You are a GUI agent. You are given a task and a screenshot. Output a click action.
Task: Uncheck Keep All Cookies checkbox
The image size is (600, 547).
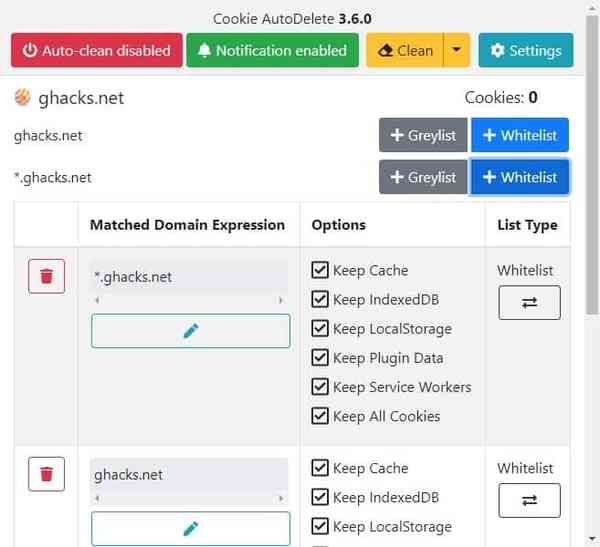320,416
